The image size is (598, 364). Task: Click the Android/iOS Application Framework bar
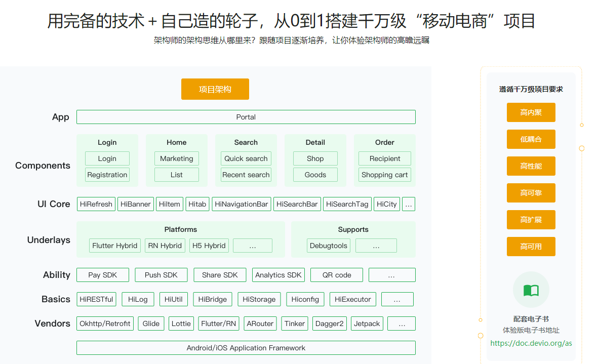pyautogui.click(x=246, y=348)
